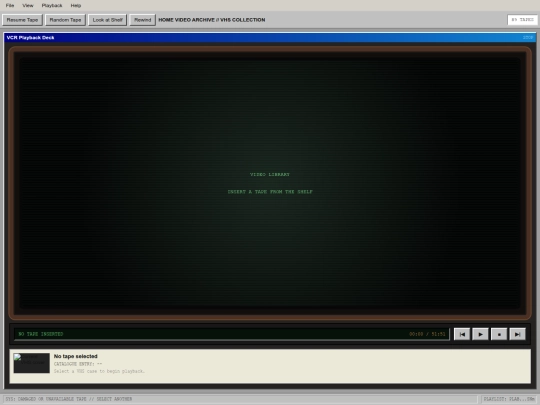Viewport: 540px width, 405px height.
Task: Click the previous track button
Action: tap(462, 334)
